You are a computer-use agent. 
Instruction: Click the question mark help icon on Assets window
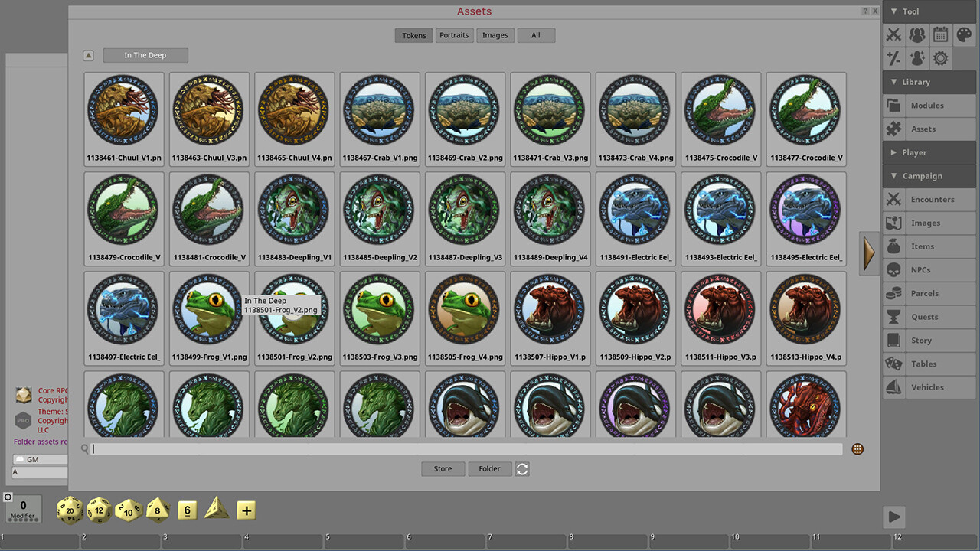pyautogui.click(x=864, y=11)
